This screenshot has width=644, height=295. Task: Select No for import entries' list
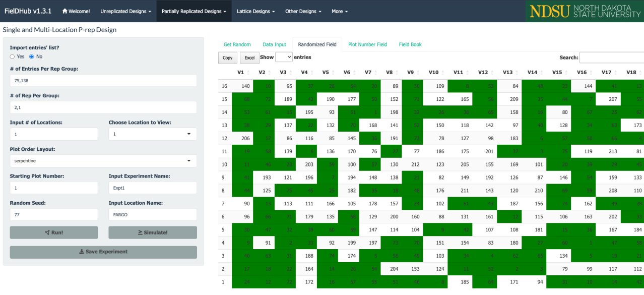pyautogui.click(x=31, y=56)
